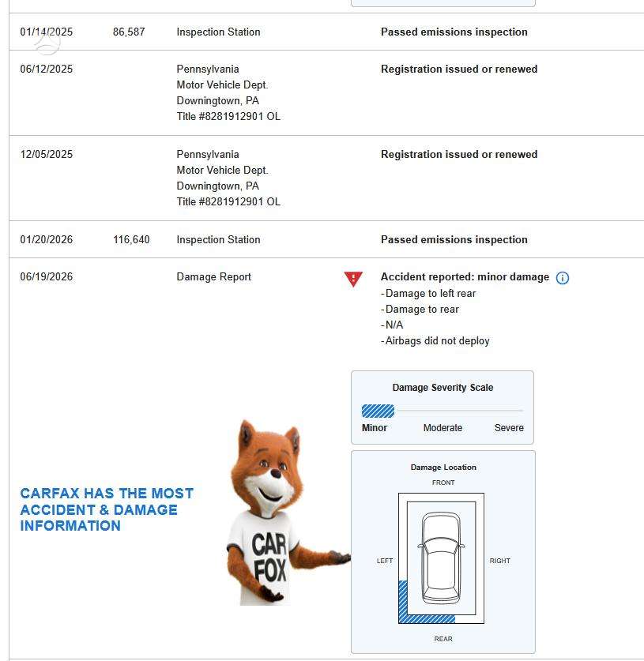The height and width of the screenshot is (661, 644).
Task: Click the red accident warning triangle icon
Action: pyautogui.click(x=353, y=279)
